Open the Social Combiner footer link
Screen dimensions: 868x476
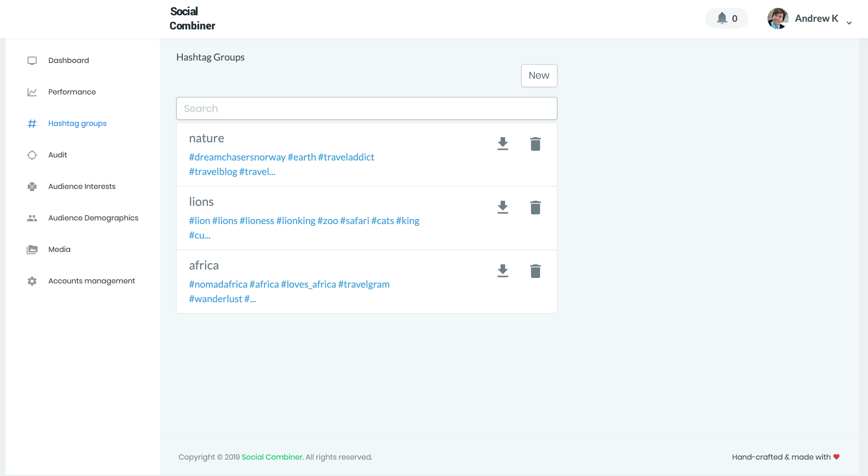click(271, 457)
